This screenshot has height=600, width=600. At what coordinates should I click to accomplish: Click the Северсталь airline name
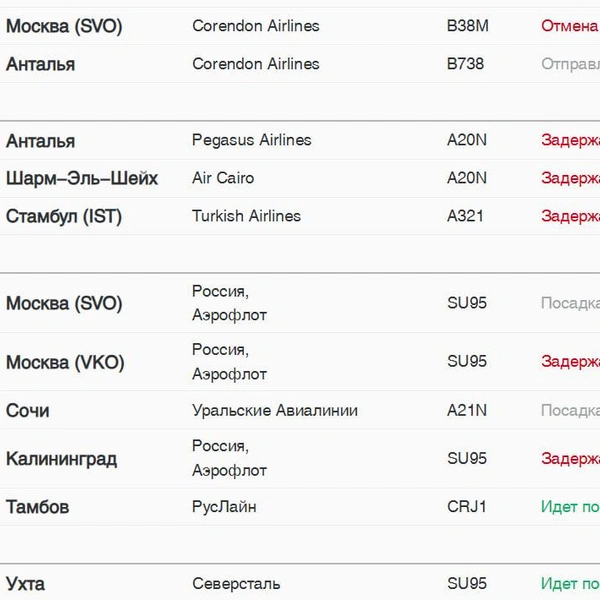pyautogui.click(x=236, y=584)
